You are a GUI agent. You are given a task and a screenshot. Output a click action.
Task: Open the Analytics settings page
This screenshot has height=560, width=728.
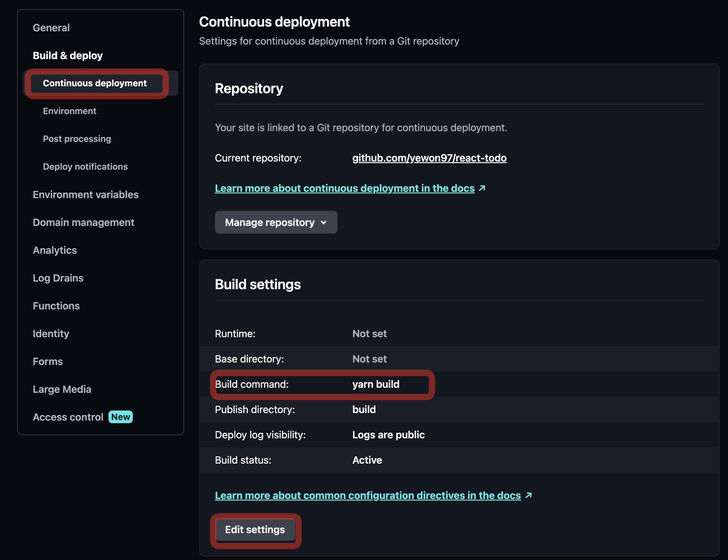[x=55, y=250]
